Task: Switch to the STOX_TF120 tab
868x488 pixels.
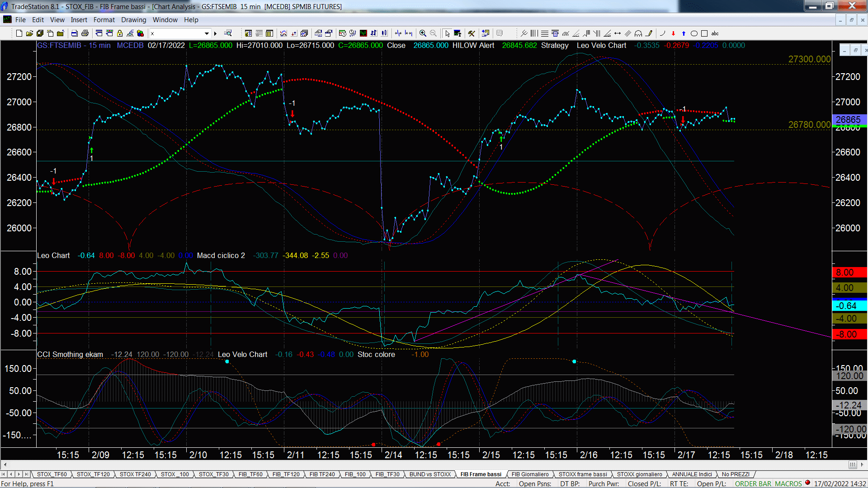Action: point(93,474)
